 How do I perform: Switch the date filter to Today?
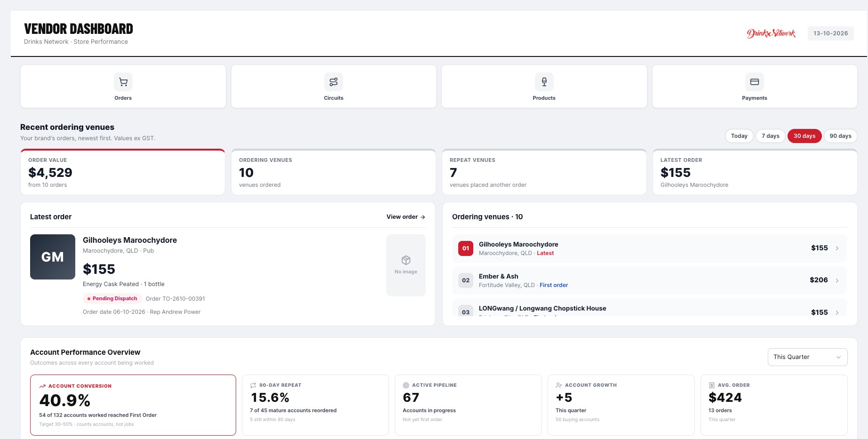[739, 136]
